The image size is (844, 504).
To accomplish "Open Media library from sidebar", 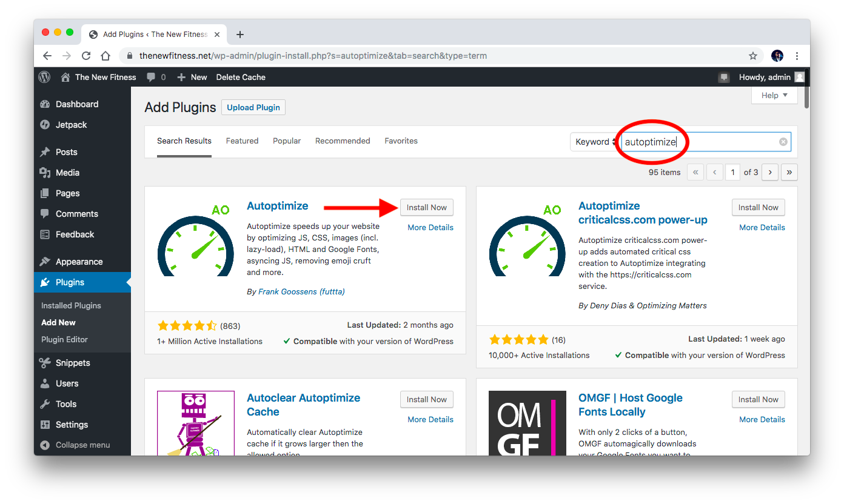I will [67, 173].
